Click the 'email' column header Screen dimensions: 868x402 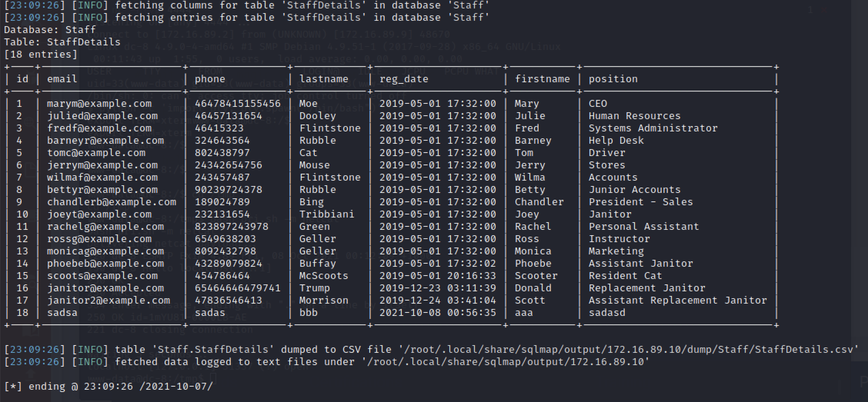coord(62,79)
